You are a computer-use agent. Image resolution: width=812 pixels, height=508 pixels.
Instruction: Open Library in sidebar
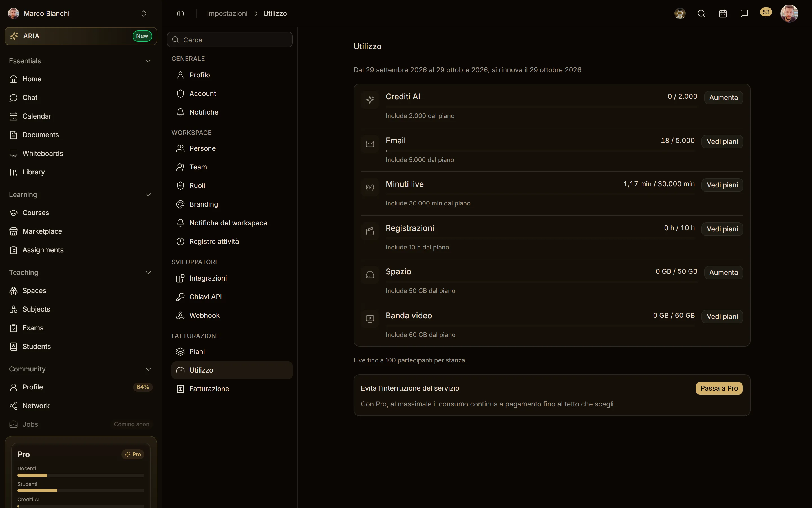click(81, 172)
